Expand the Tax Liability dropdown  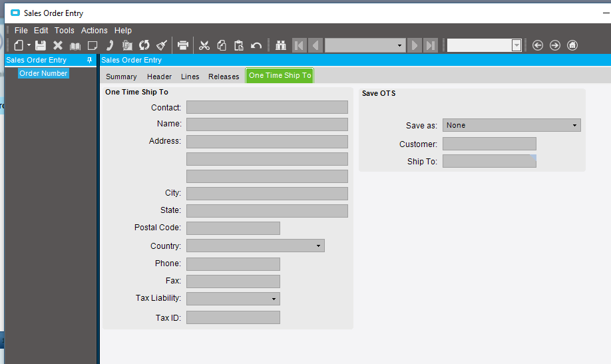click(274, 299)
